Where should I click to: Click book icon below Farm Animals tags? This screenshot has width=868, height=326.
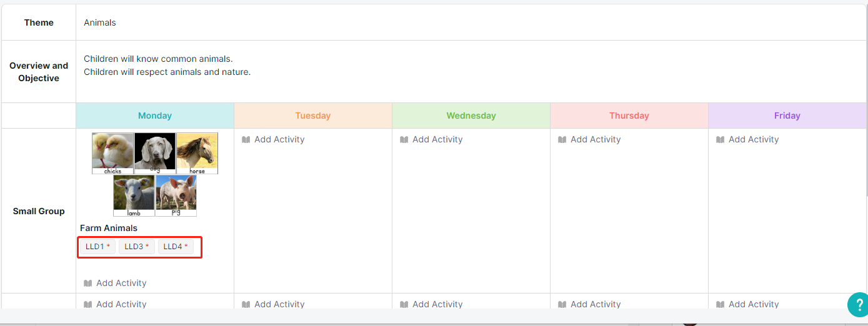(x=88, y=283)
